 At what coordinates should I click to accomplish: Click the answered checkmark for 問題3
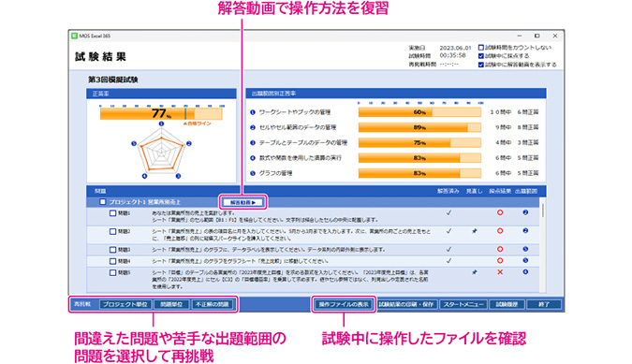pos(448,249)
